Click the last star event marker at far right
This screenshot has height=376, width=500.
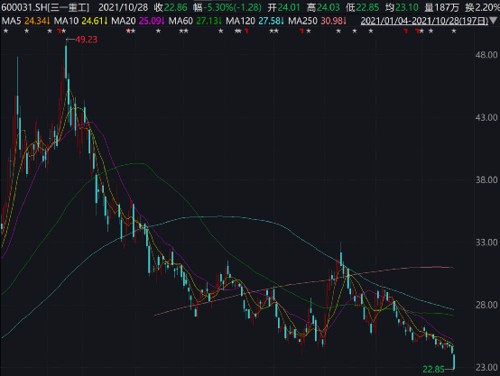(x=453, y=31)
